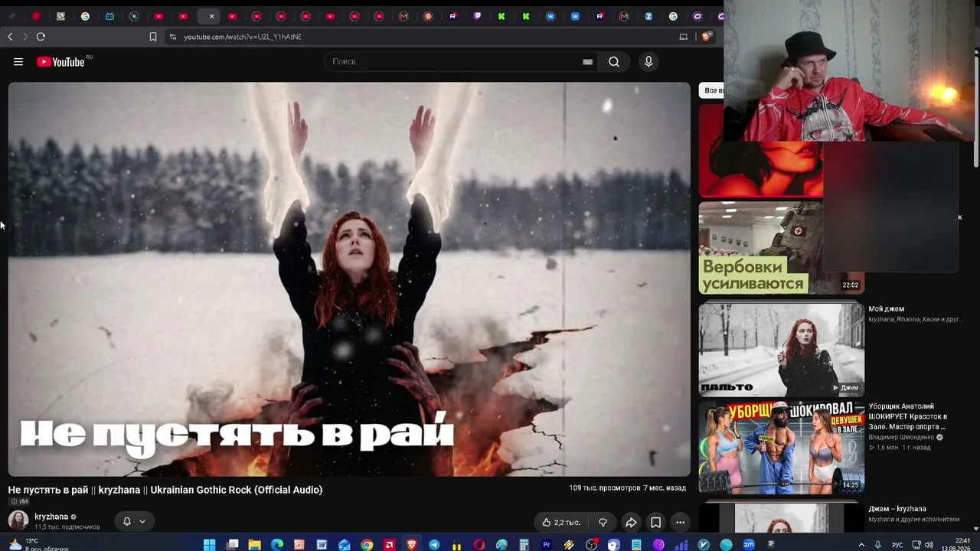Open more actions ellipsis for video
This screenshot has width=980, height=551.
680,523
